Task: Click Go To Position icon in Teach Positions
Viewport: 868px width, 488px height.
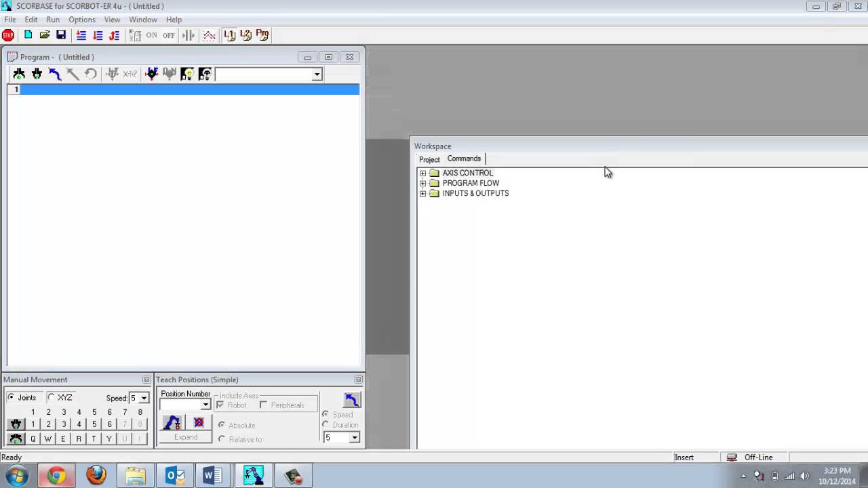Action: tap(351, 400)
